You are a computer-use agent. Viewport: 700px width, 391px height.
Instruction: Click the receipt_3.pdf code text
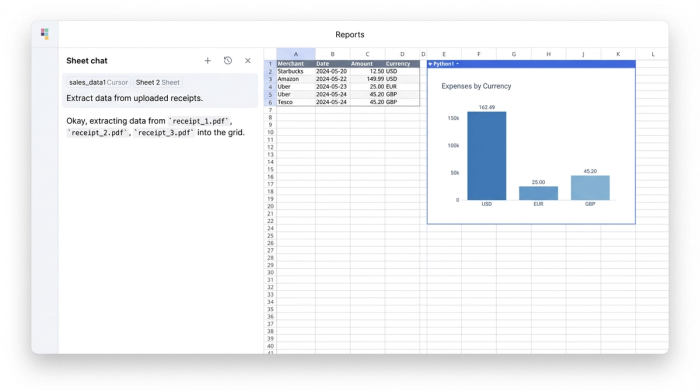pyautogui.click(x=164, y=133)
